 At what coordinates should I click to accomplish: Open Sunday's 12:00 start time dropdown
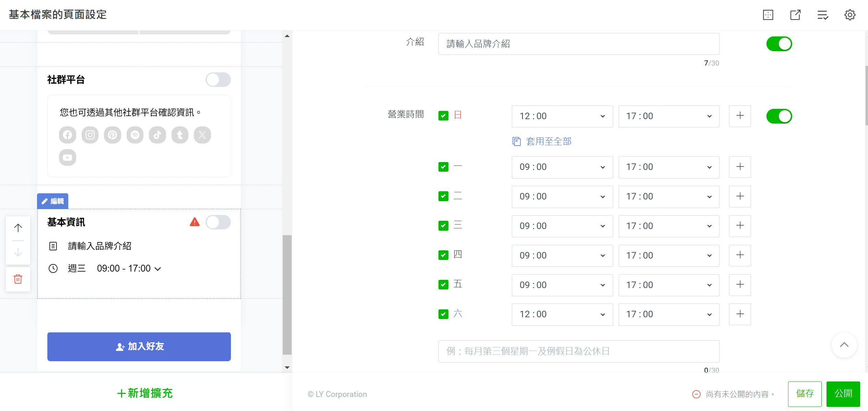[562, 116]
